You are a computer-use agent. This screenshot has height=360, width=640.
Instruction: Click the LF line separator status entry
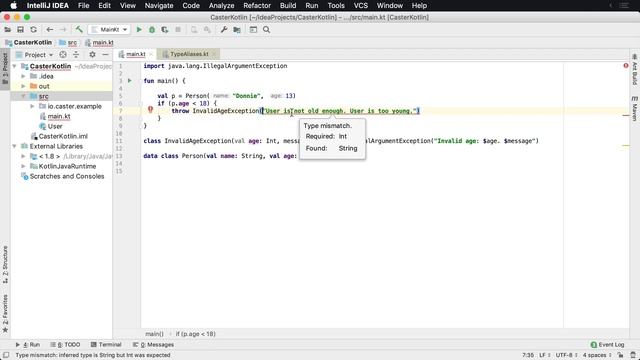pos(544,355)
